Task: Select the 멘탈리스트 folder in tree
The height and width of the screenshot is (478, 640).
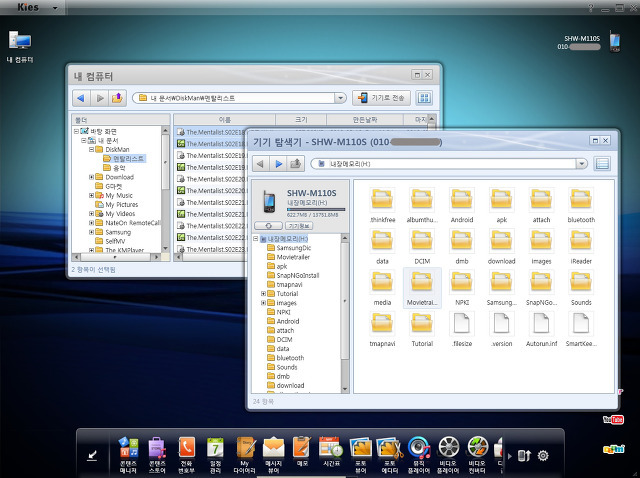Action: click(124, 158)
